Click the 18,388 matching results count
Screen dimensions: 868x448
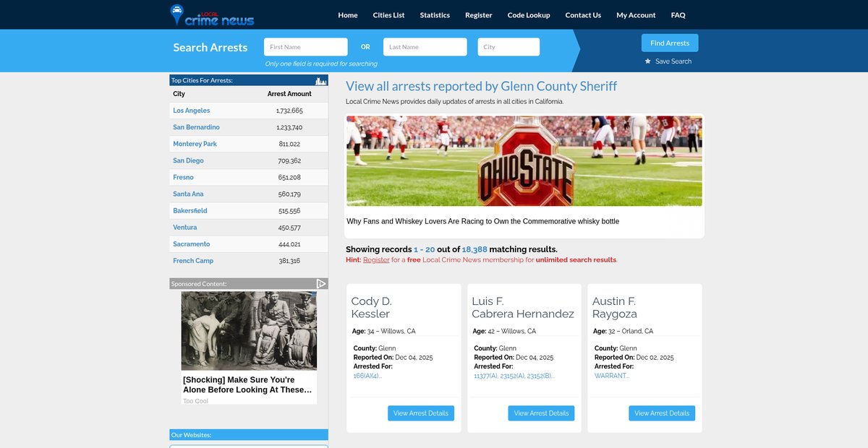[x=476, y=249]
